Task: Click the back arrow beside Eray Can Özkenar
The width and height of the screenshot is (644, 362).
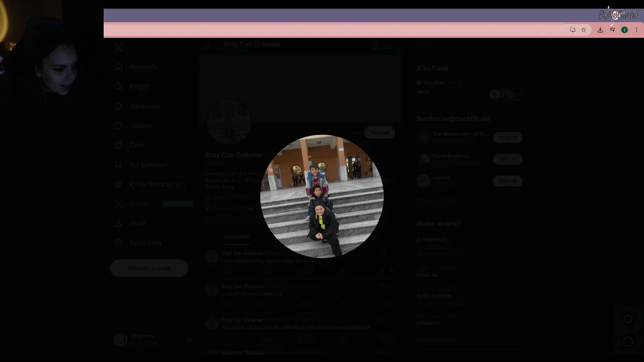Action: click(x=209, y=47)
